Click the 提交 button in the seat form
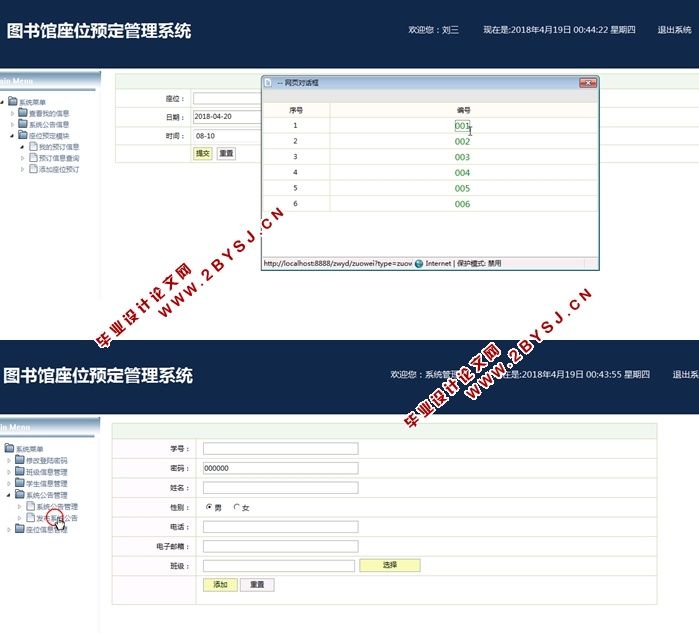699x633 pixels. 202,153
